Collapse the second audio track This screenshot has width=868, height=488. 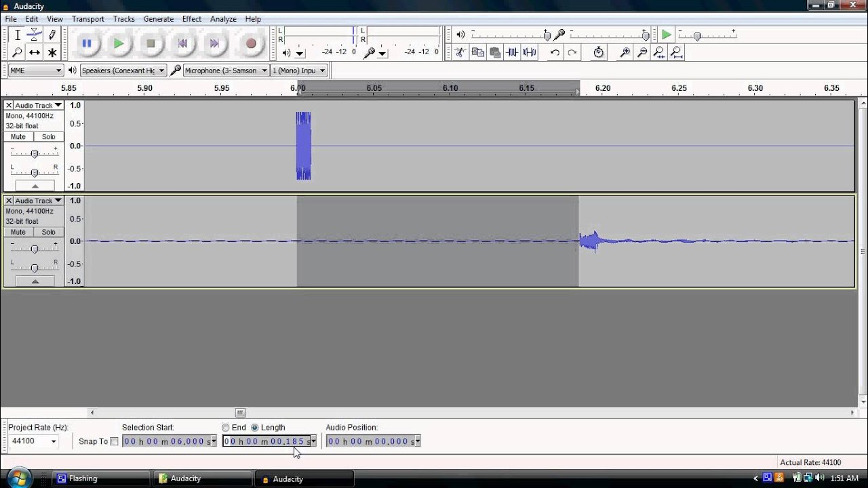(35, 281)
